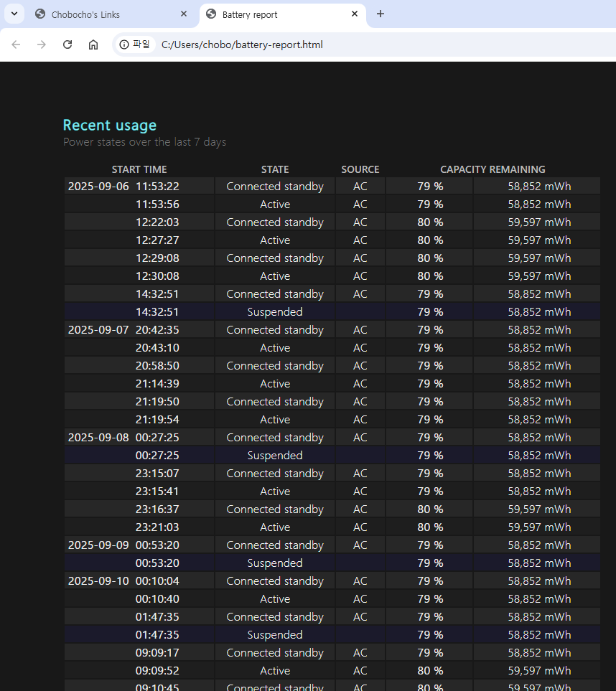Select the STATE column header
Viewport: 616px width, 691px height.
(x=275, y=169)
